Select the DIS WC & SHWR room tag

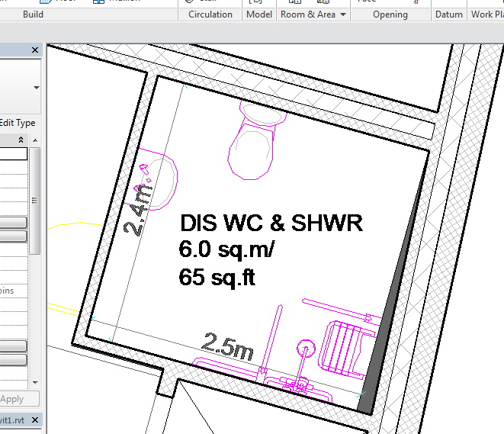pyautogui.click(x=271, y=223)
